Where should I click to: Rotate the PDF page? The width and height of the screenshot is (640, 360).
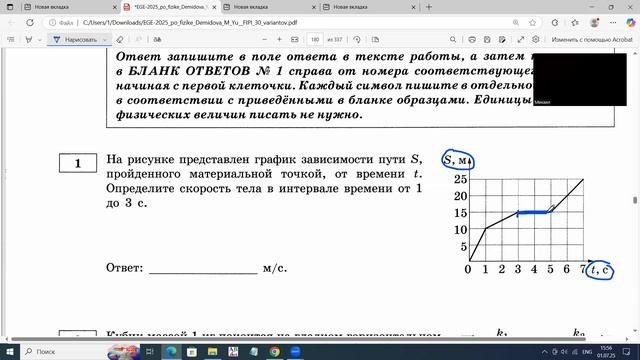(357, 40)
